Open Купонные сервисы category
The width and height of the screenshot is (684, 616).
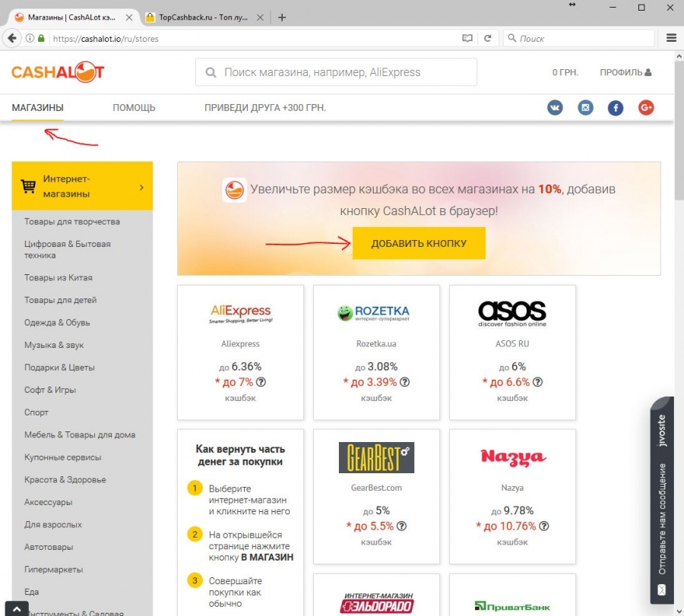point(63,457)
